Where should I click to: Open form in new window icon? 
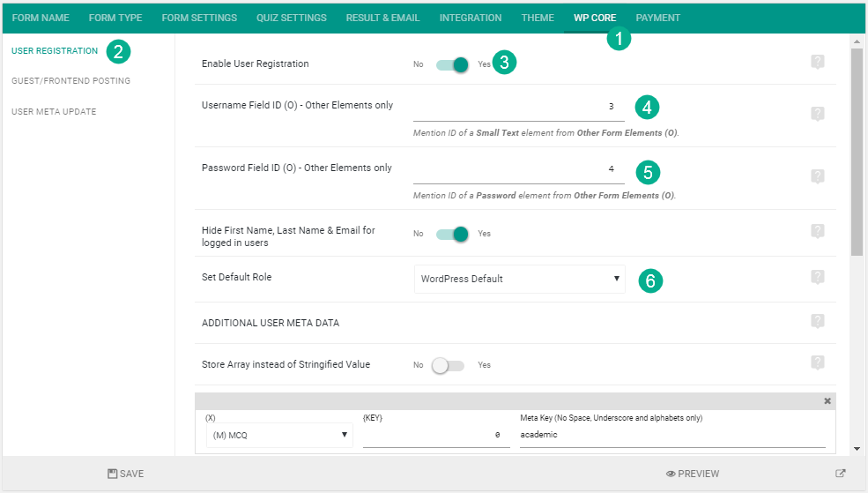coord(840,474)
